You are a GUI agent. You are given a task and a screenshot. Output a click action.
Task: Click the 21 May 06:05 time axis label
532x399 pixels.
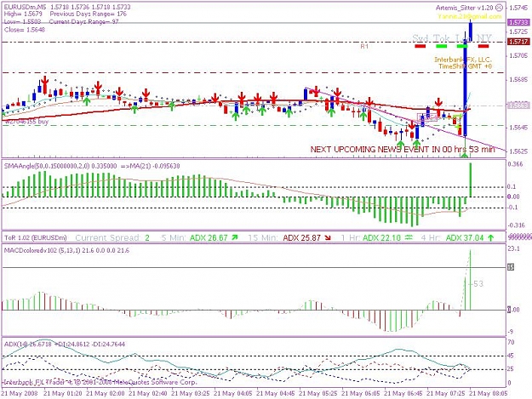point(361,394)
